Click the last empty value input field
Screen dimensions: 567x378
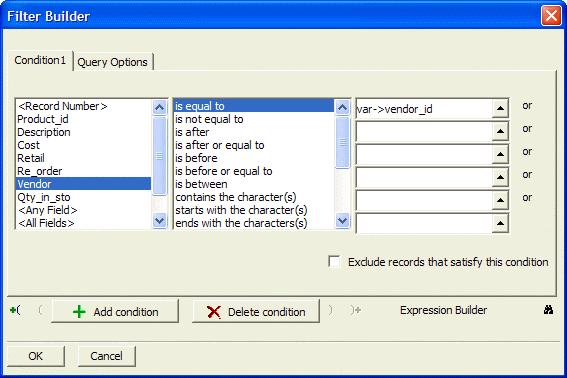pos(424,224)
